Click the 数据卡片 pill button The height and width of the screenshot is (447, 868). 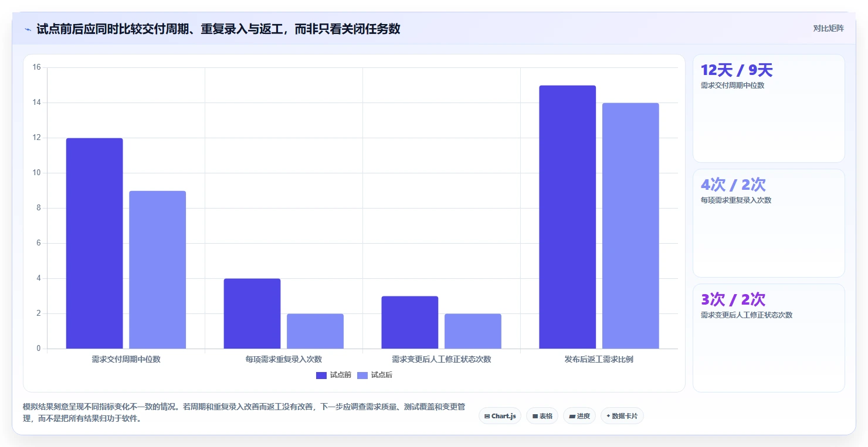[x=622, y=416]
